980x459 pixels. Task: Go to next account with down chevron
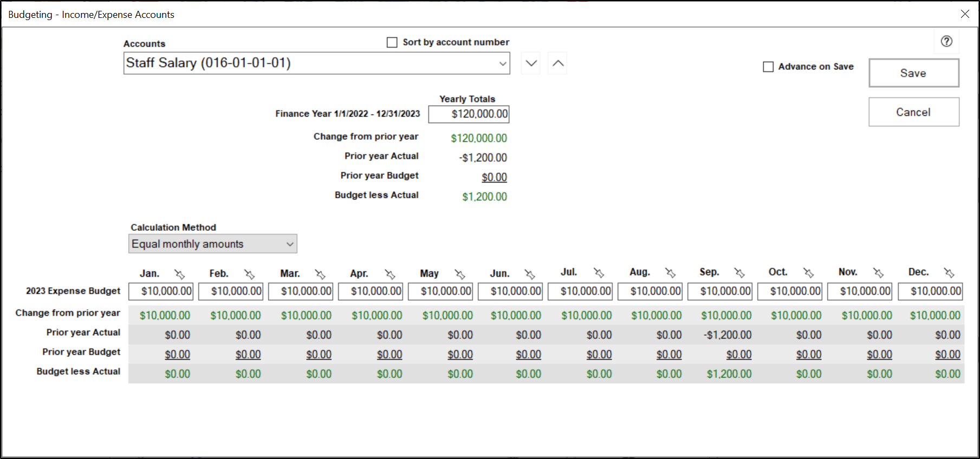pos(531,63)
